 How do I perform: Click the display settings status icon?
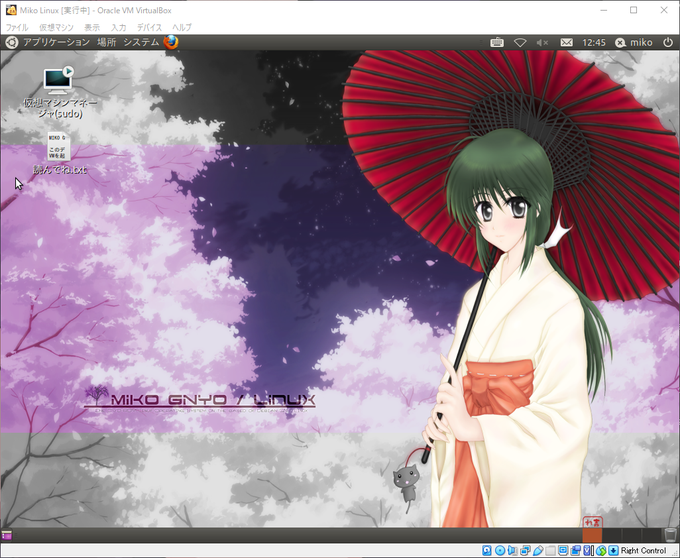563,551
